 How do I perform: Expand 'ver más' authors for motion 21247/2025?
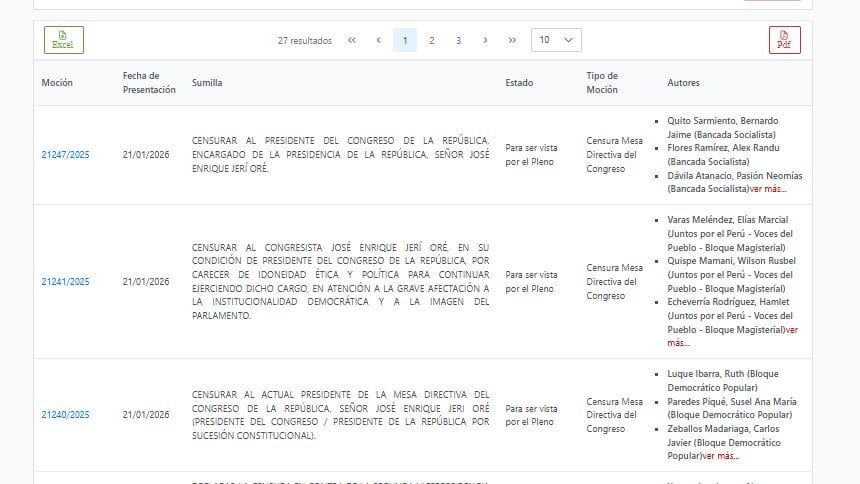[768, 189]
